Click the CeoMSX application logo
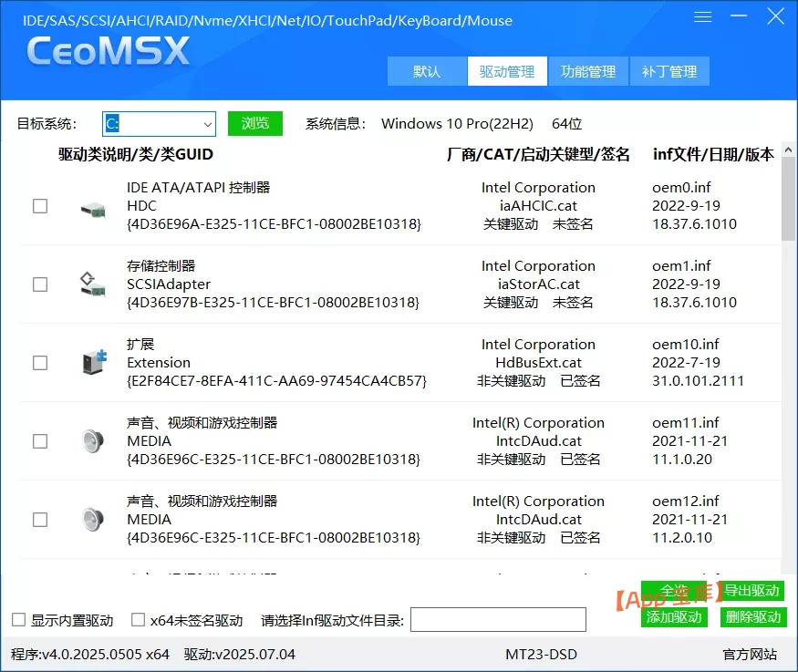 click(107, 53)
